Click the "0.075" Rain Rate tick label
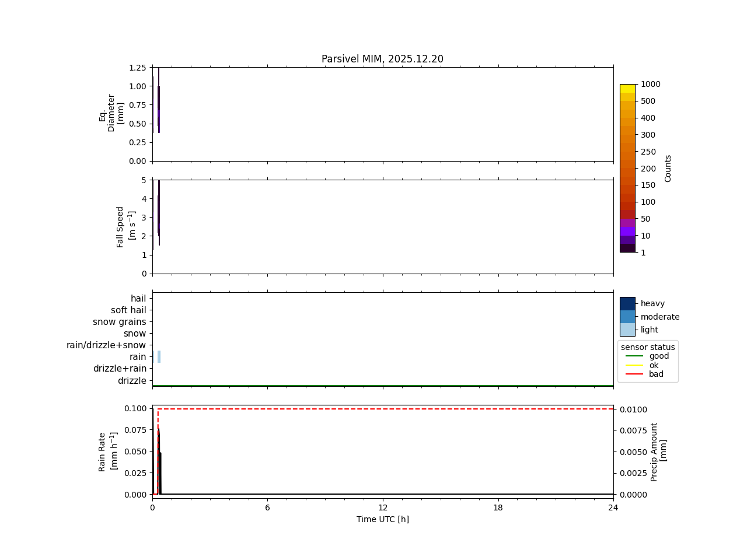Screen dimensions: 747x560 point(136,430)
